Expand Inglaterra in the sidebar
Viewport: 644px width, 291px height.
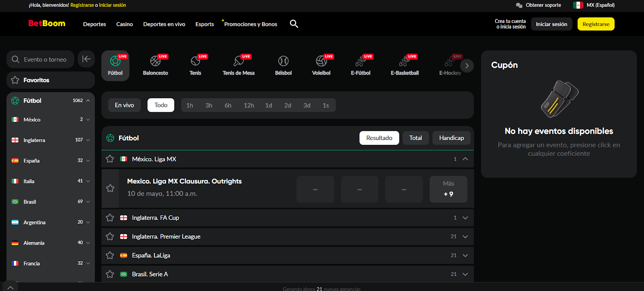click(88, 140)
